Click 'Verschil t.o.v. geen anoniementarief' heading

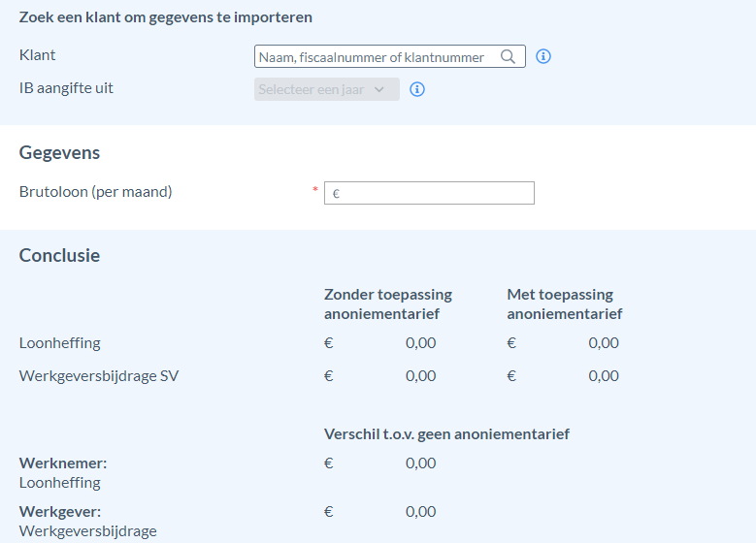pos(446,434)
